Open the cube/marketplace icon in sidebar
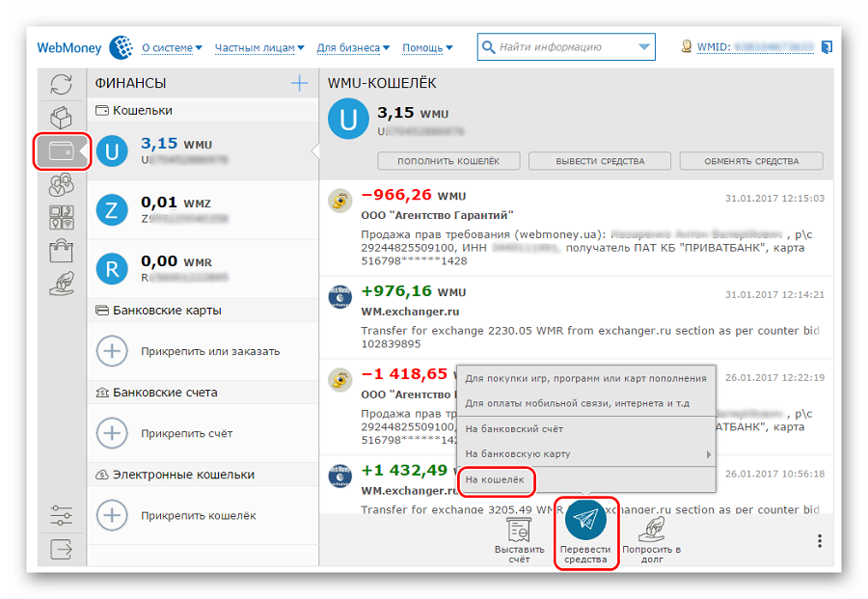This screenshot has width=868, height=599. 61,118
